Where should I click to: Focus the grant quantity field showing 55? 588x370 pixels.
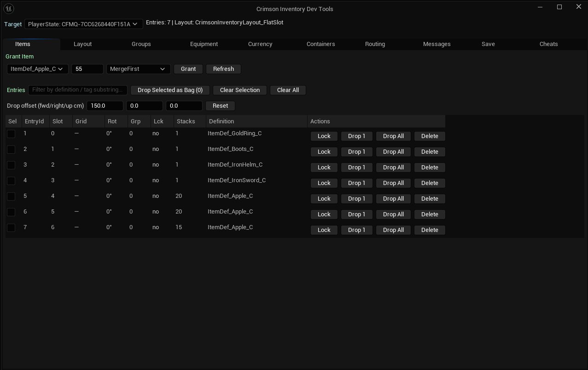pyautogui.click(x=87, y=69)
